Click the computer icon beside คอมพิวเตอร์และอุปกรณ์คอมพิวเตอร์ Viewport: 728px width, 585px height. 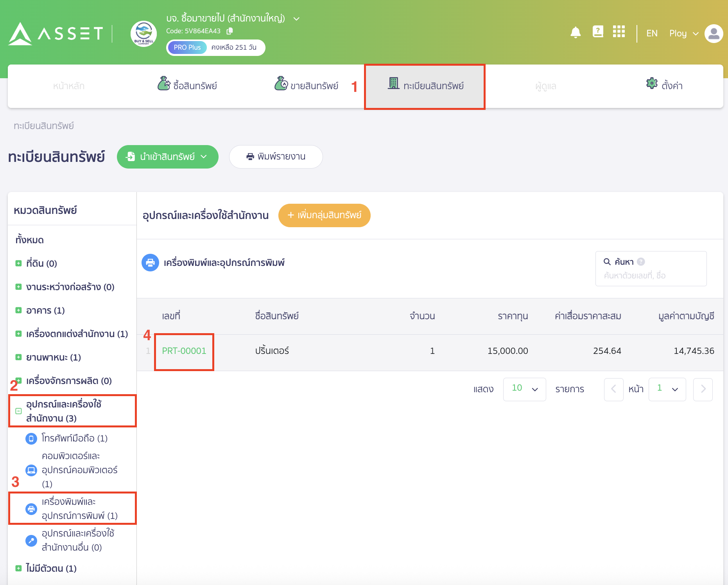31,470
